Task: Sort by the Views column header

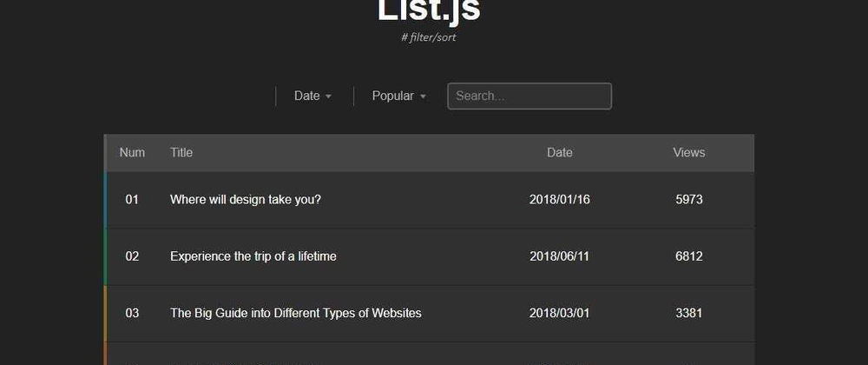Action: point(688,152)
